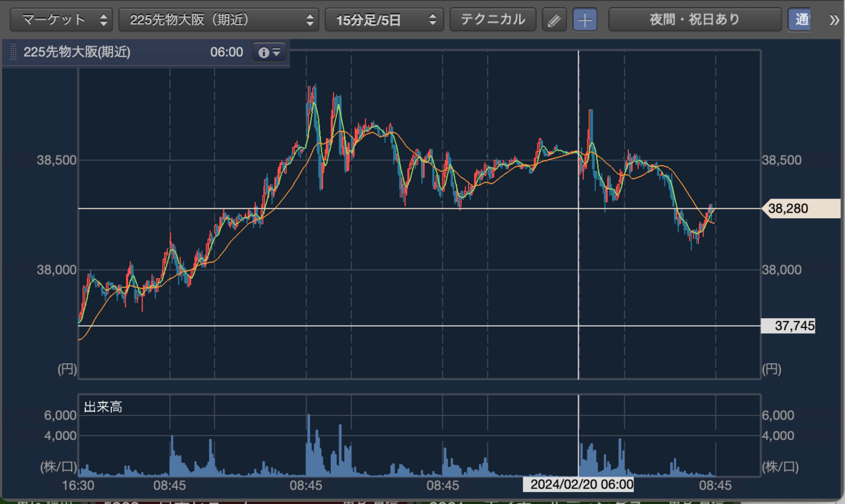Click the 225先物大阪(期近) legend label
This screenshot has width=845, height=504.
77,52
